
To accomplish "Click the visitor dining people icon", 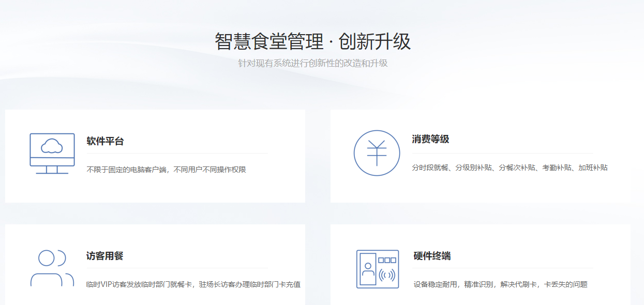I will (x=52, y=268).
